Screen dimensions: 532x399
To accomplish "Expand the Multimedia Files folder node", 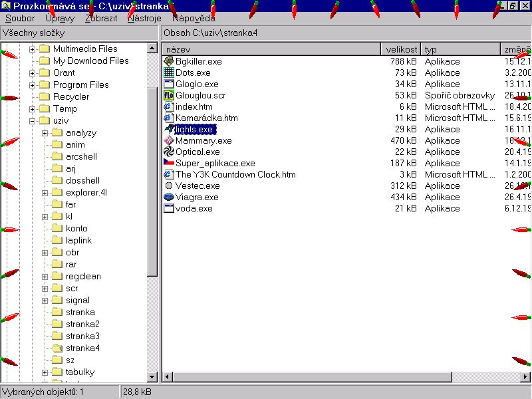I will pyautogui.click(x=32, y=49).
